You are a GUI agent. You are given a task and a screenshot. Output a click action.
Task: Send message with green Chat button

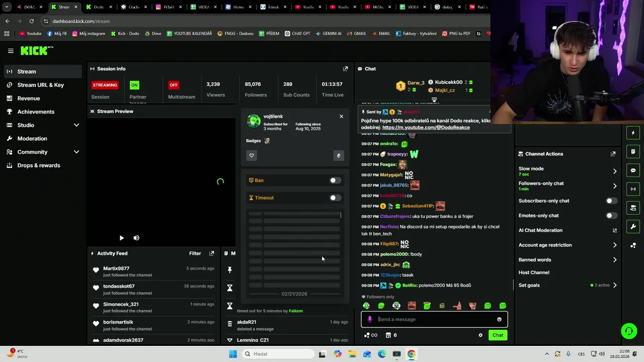[498, 335]
